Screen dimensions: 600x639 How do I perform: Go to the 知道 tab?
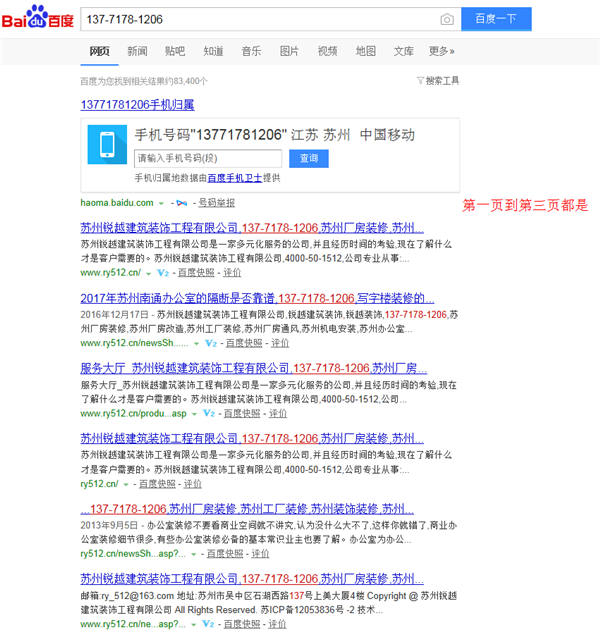213,51
